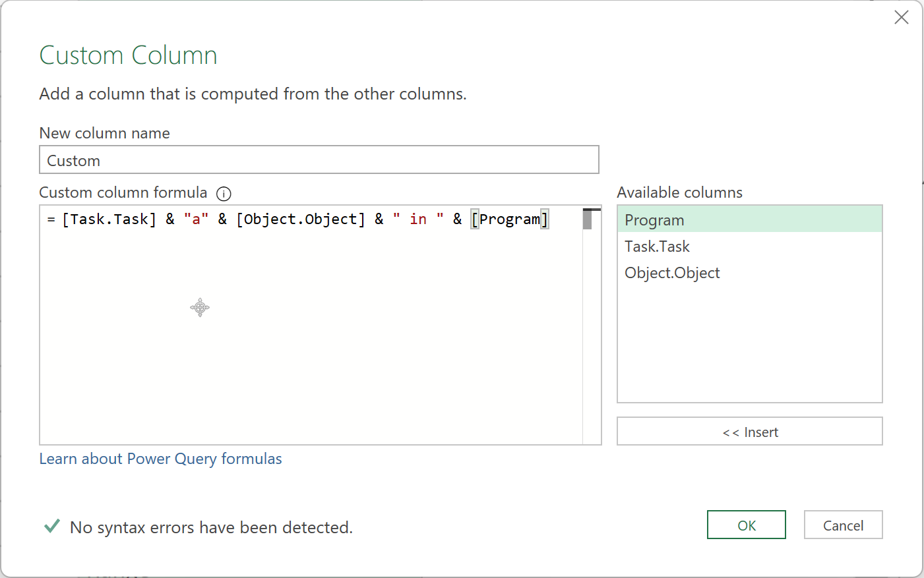The height and width of the screenshot is (578, 924).
Task: Cancel the Custom Column dialog
Action: coord(842,525)
